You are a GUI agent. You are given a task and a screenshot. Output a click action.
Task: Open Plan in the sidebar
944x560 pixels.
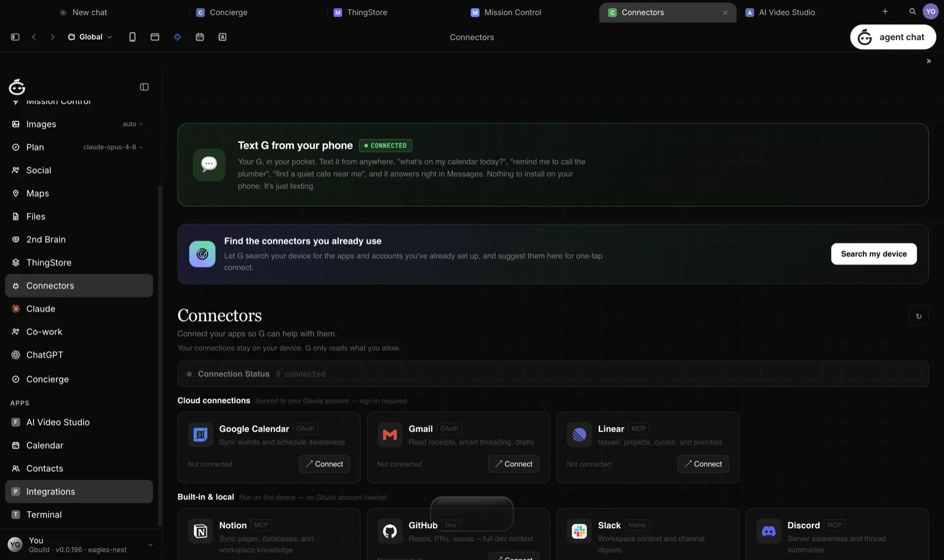[x=35, y=147]
